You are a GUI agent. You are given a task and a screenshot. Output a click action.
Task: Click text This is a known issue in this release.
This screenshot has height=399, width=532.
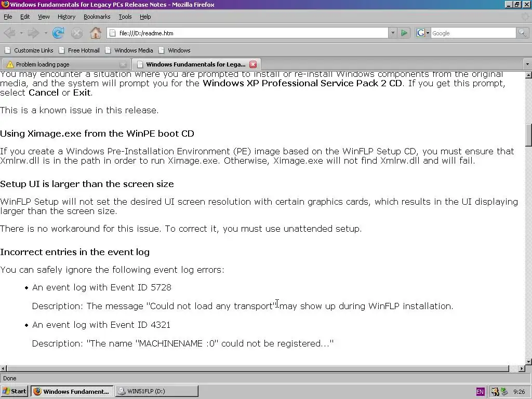79,110
